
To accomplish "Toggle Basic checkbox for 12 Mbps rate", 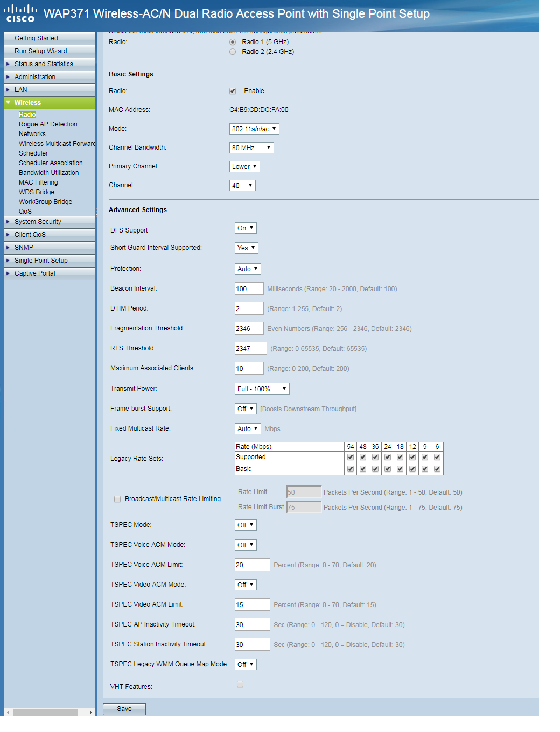I will click(412, 469).
